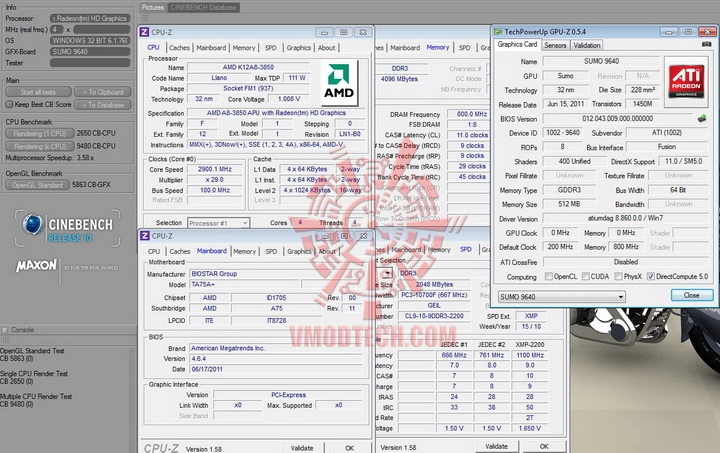
Task: Click Close button in GPU-Z
Action: [692, 295]
